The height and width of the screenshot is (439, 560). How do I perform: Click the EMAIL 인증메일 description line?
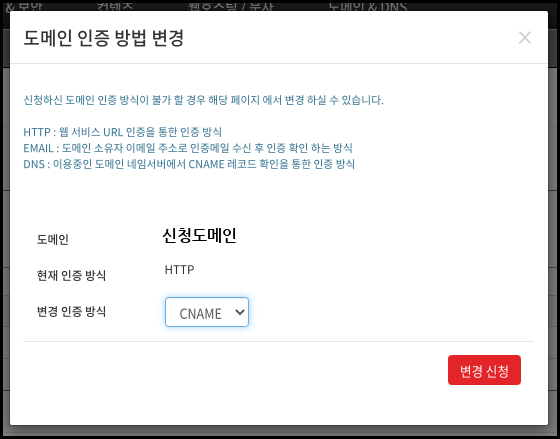pos(188,148)
